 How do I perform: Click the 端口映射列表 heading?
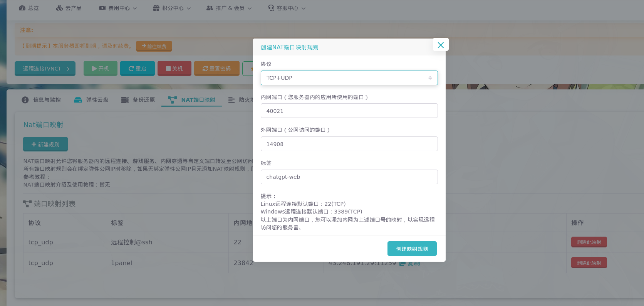55,203
